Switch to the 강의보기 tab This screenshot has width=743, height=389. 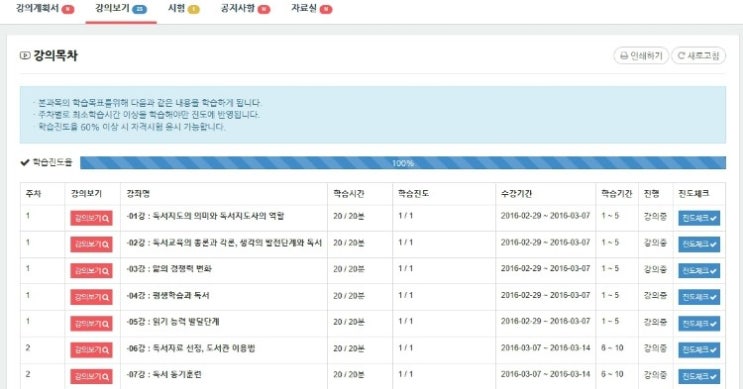tap(120, 9)
